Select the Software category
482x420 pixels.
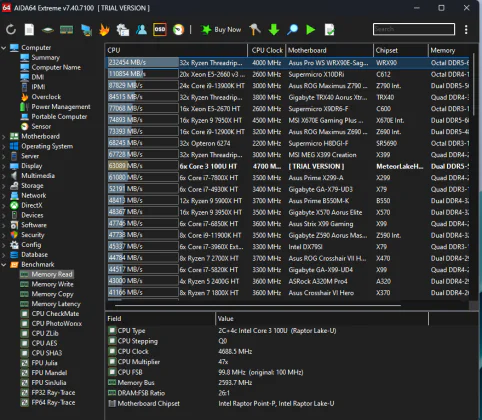point(34,225)
